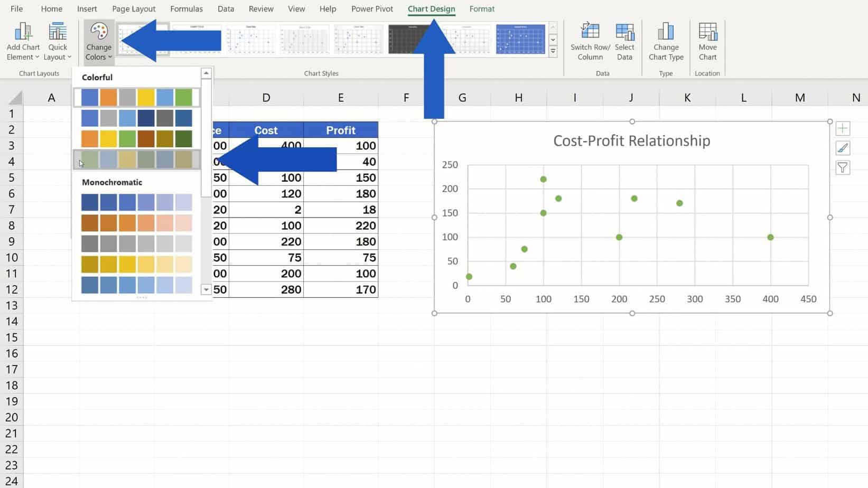Click the Quick Layout icon
This screenshot has width=868, height=488.
point(57,32)
